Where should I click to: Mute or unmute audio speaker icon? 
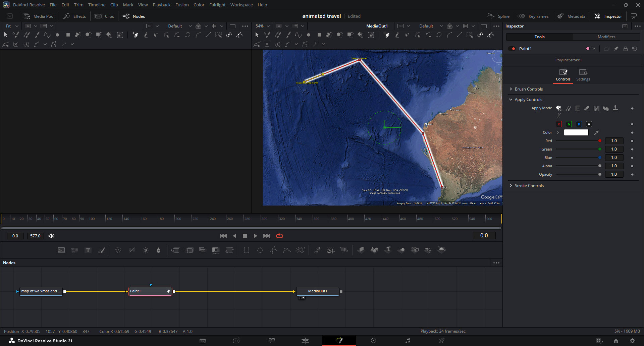pos(51,236)
